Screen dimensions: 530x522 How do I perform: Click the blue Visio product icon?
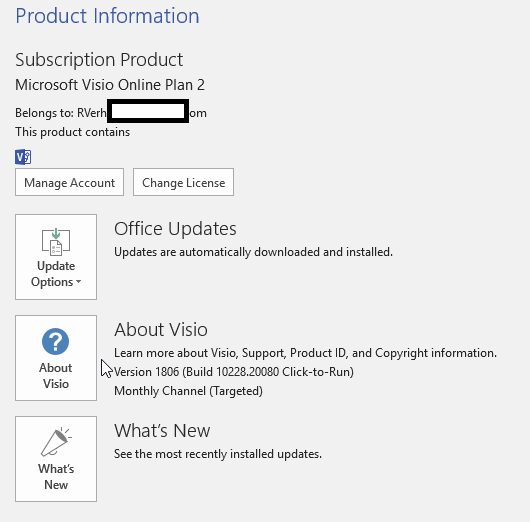(x=23, y=157)
